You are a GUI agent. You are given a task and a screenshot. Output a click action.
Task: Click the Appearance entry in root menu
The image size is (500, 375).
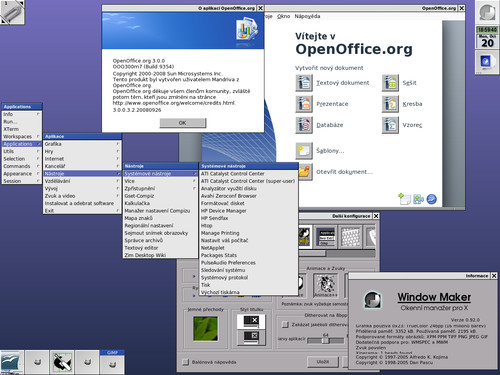tap(22, 174)
